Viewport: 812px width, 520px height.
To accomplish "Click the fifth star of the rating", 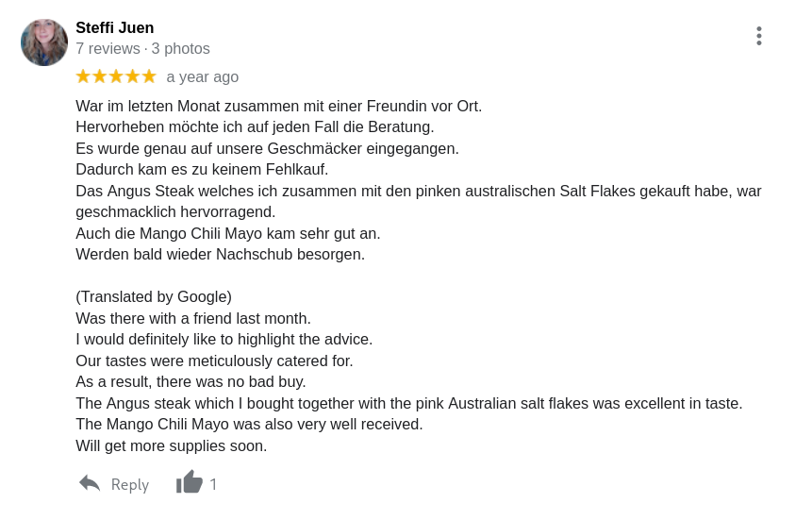I will [x=149, y=76].
